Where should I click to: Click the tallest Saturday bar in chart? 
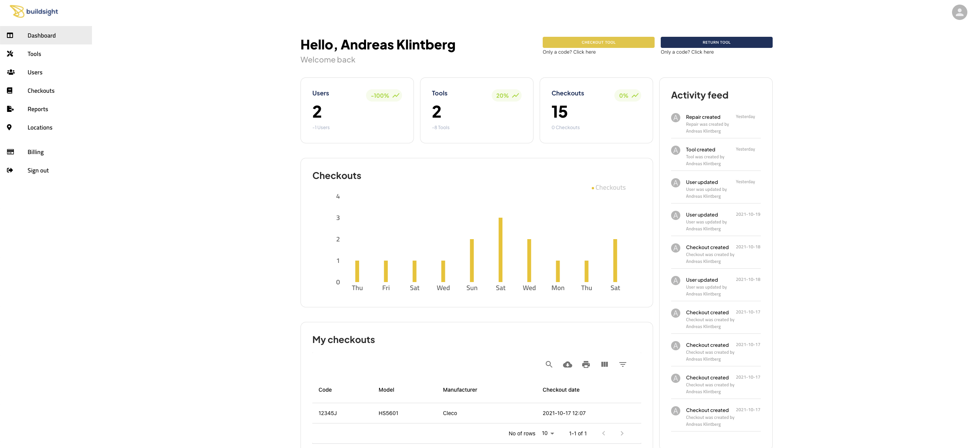(x=501, y=249)
